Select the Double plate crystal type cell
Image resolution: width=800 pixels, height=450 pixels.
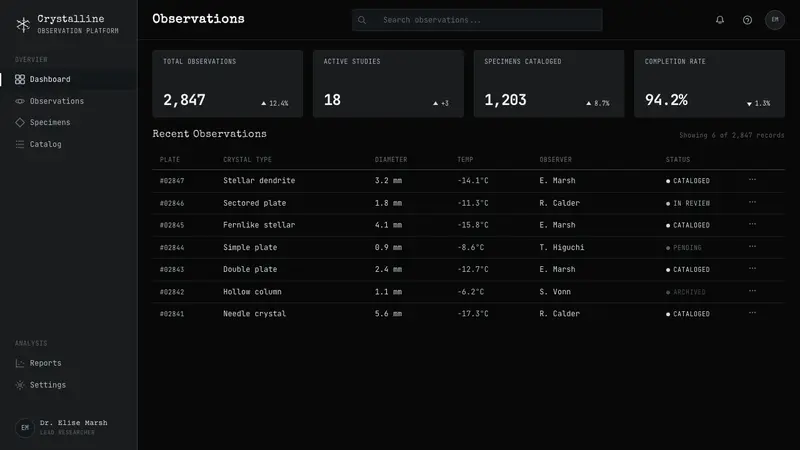coord(250,269)
